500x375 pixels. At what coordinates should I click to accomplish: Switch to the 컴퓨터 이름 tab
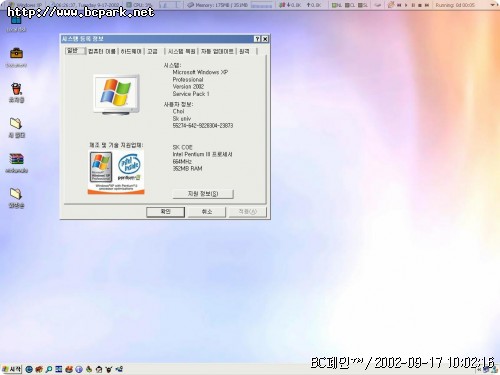102,51
